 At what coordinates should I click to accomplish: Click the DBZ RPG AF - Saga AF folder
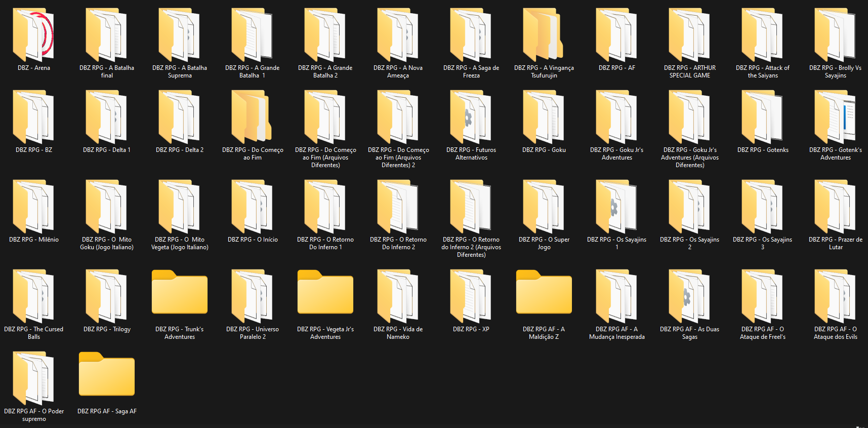[106, 374]
